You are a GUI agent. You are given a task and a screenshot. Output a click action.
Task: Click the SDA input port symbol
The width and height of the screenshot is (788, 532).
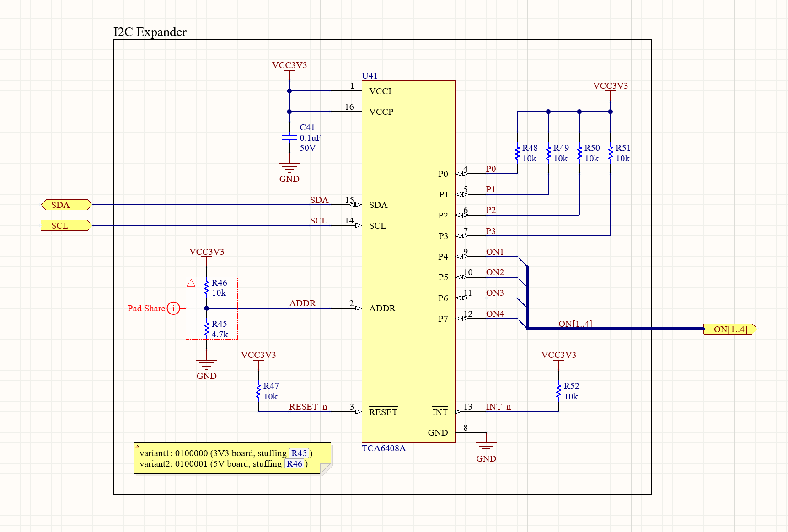pyautogui.click(x=66, y=205)
